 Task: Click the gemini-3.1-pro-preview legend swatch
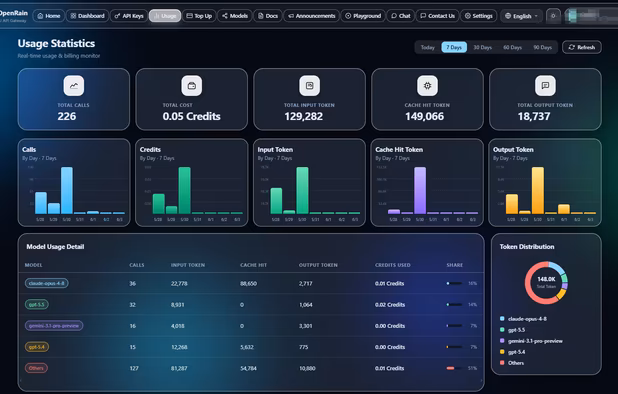[x=502, y=340]
